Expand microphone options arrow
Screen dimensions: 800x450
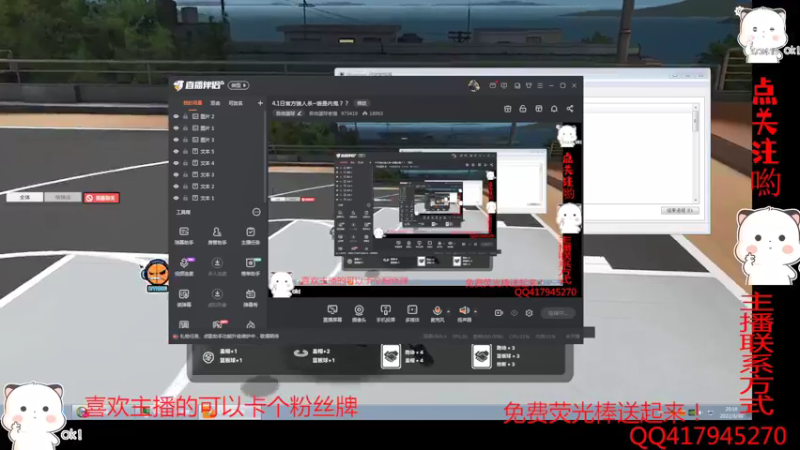coord(448,311)
